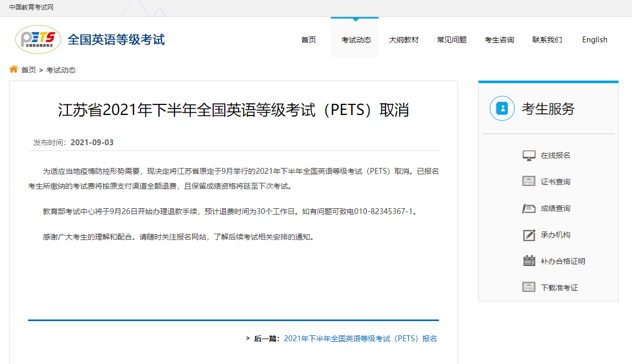Open the 考生咨询 navigation item
Screen dimensions: 632x364
499,40
